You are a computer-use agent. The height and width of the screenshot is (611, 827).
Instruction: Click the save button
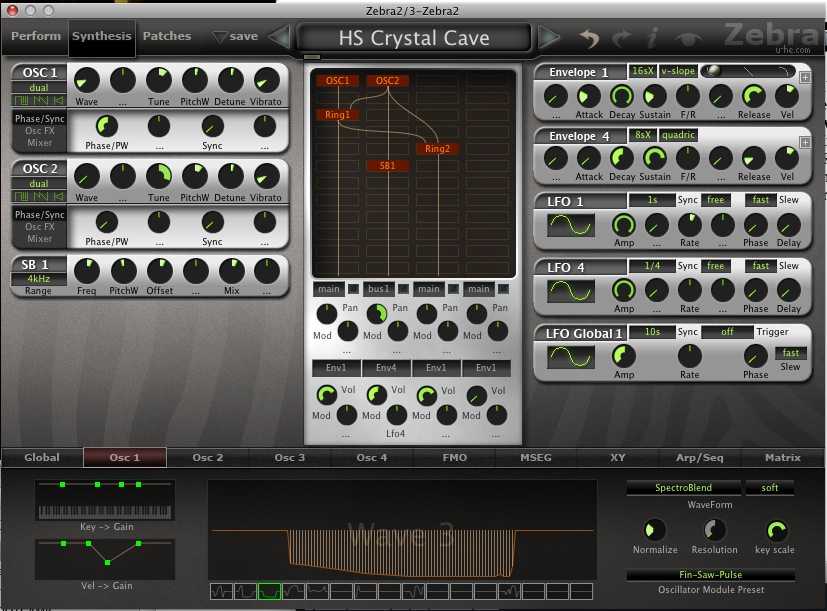pos(236,37)
